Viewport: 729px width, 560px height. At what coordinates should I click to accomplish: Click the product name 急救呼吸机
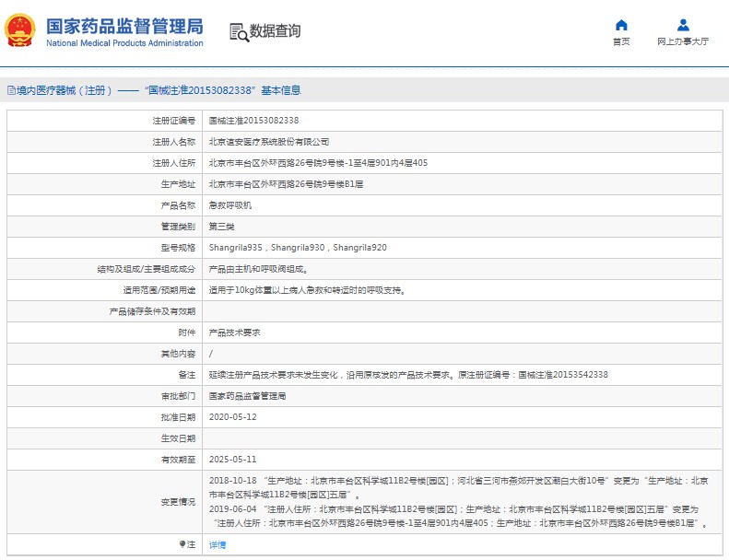tap(229, 205)
